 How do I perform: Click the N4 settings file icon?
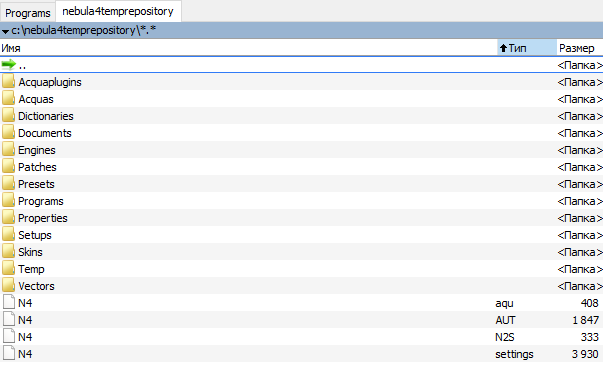click(9, 353)
